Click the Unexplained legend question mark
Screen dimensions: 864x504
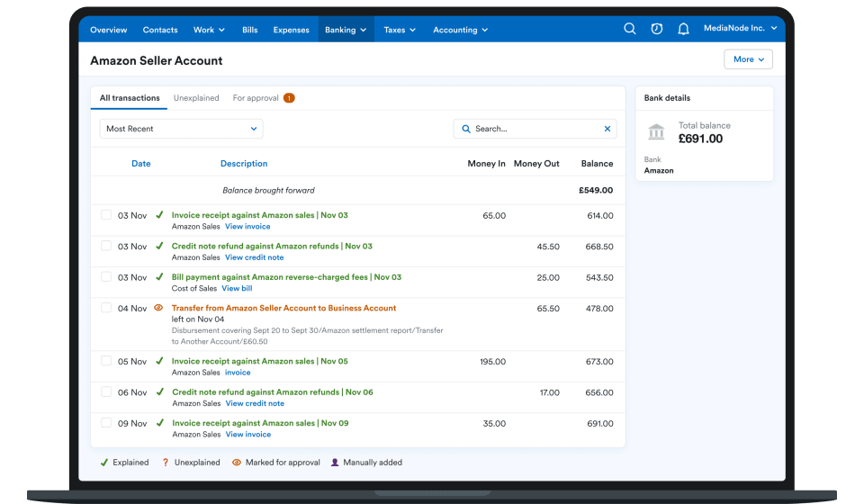coord(166,462)
